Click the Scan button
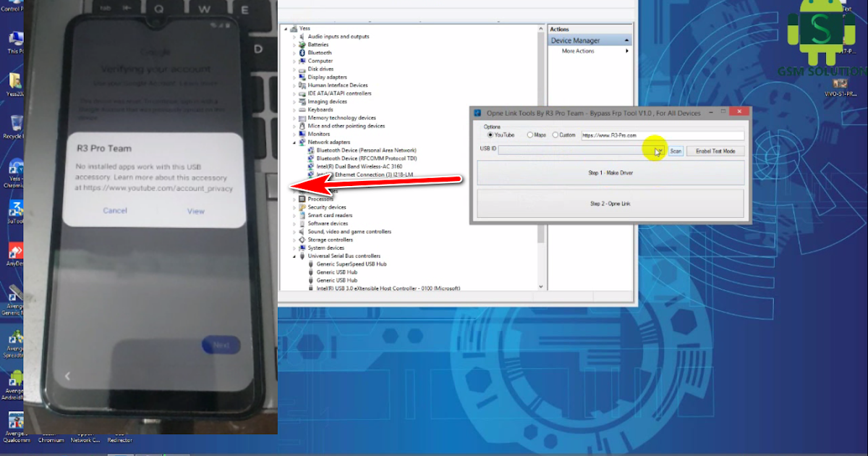This screenshot has width=868, height=456. click(x=675, y=151)
